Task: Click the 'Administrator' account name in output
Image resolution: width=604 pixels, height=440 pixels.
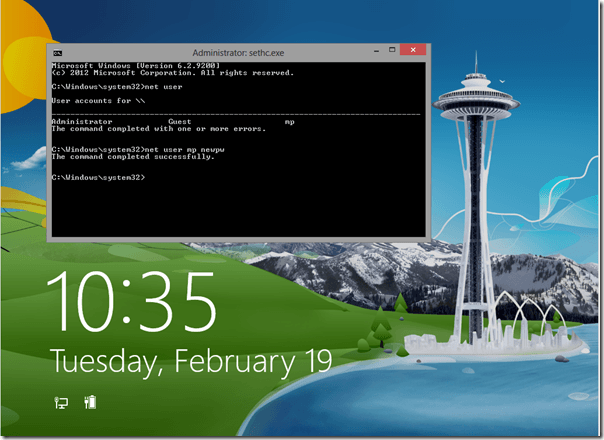Action: (x=82, y=122)
